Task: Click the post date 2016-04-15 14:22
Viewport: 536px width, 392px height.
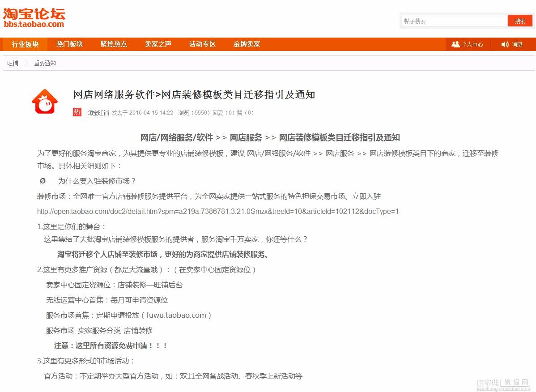Action: pyautogui.click(x=151, y=113)
